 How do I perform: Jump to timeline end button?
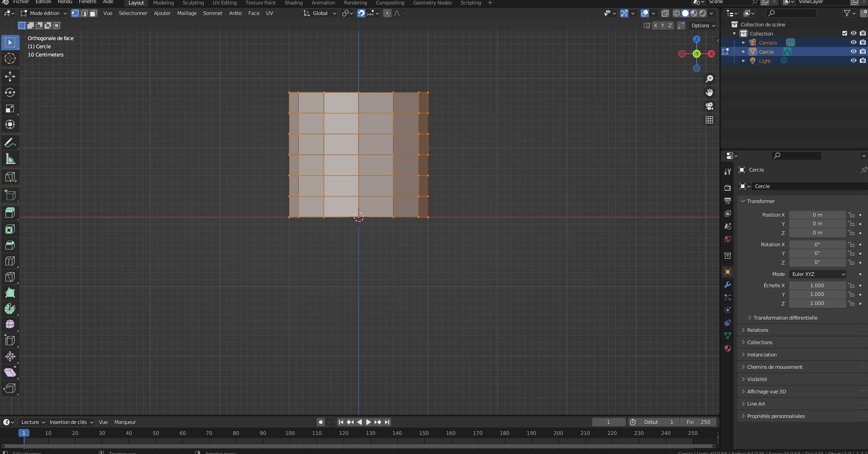tap(387, 422)
